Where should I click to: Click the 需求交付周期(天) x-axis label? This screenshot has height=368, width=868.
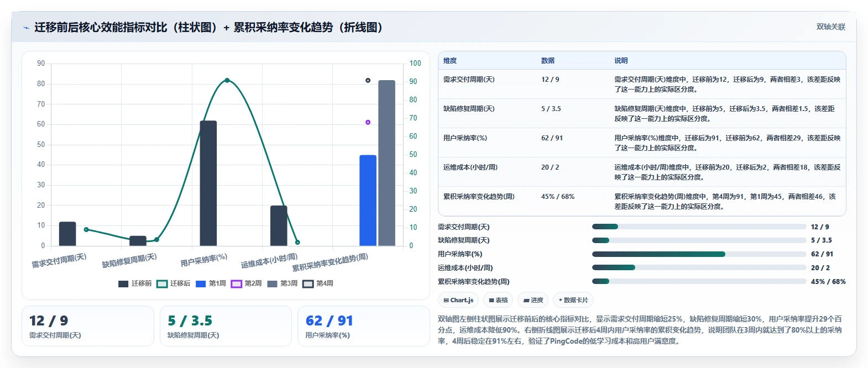(59, 260)
